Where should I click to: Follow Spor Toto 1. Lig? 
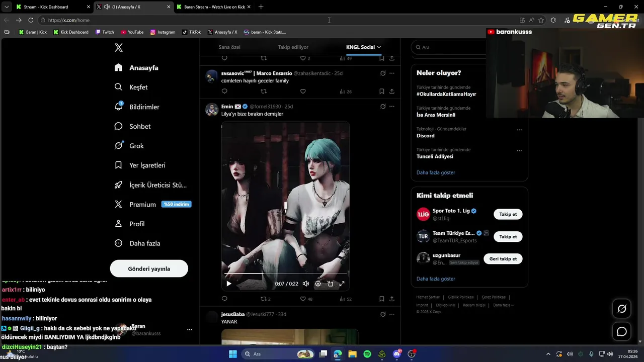pos(508,214)
